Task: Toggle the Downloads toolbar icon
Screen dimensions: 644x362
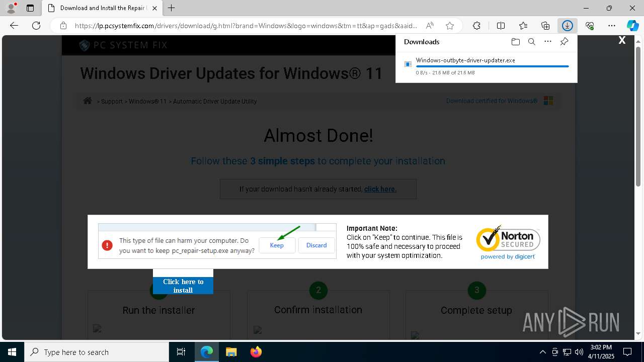Action: [x=568, y=26]
